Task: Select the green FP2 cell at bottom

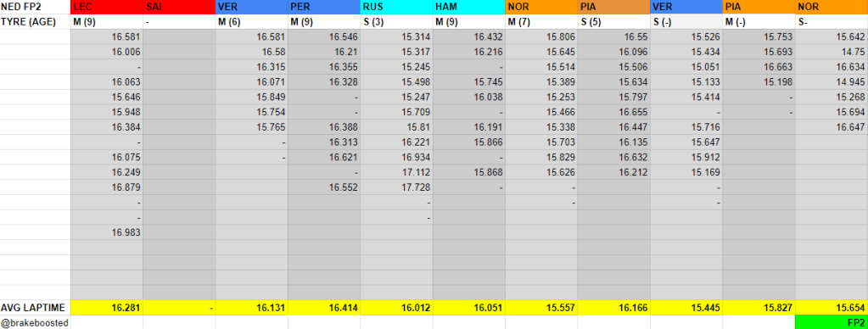Action: [832, 323]
